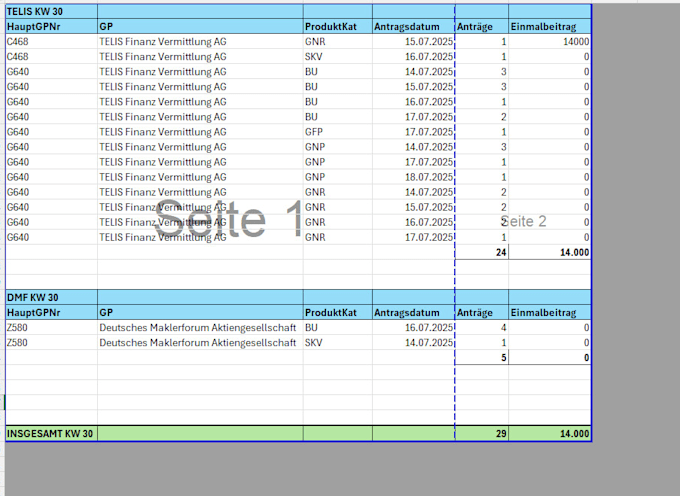The image size is (680, 496).
Task: Select GP header in DMF table
Action: (x=200, y=313)
